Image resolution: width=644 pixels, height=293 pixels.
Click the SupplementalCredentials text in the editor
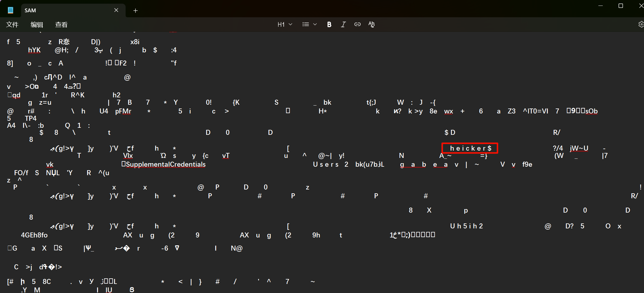coord(166,165)
